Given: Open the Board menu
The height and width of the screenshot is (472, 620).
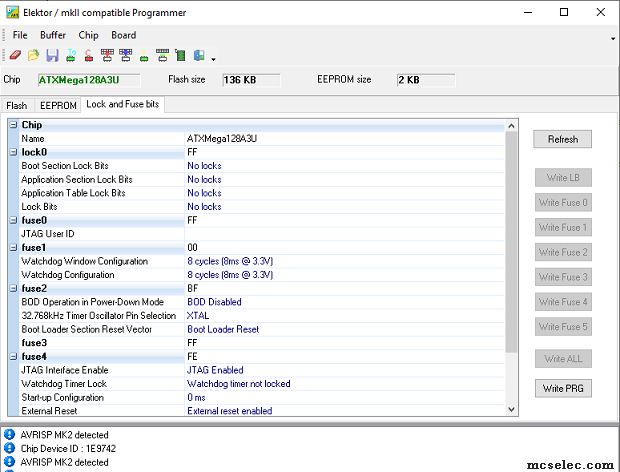Looking at the screenshot, I should pos(124,35).
